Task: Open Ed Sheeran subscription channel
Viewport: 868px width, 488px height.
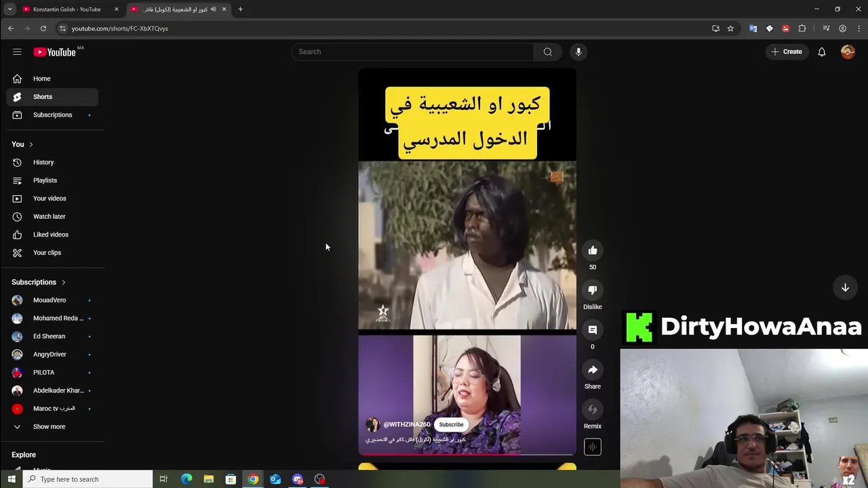Action: 52,336
